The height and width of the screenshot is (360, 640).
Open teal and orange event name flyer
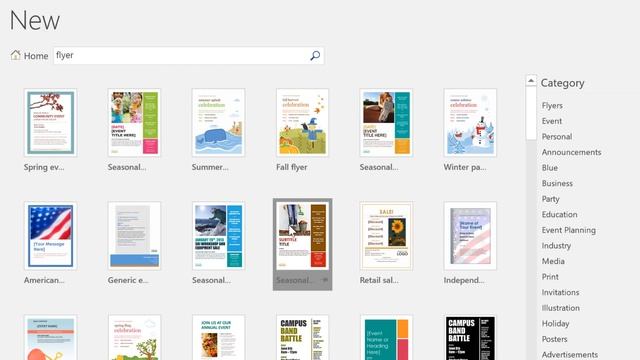386,338
